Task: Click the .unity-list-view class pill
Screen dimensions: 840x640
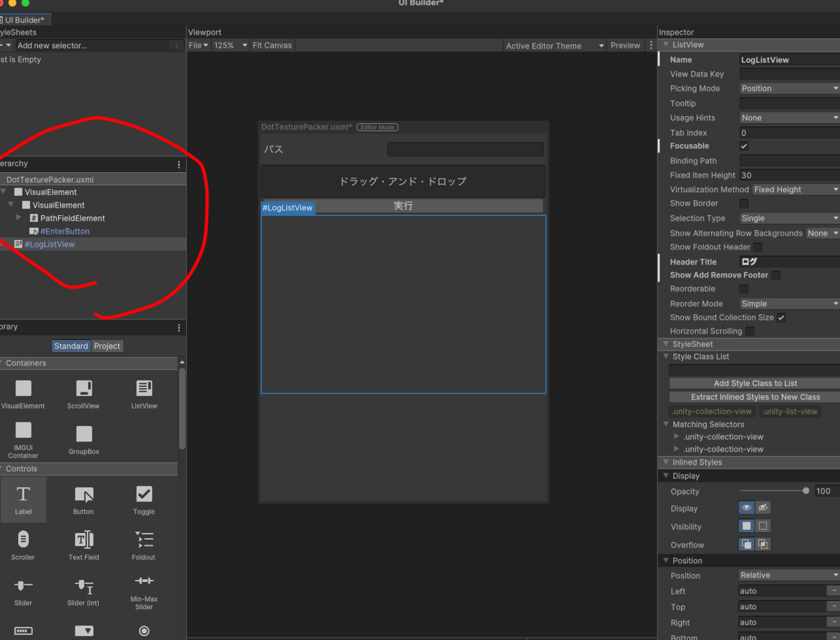Action: (790, 411)
